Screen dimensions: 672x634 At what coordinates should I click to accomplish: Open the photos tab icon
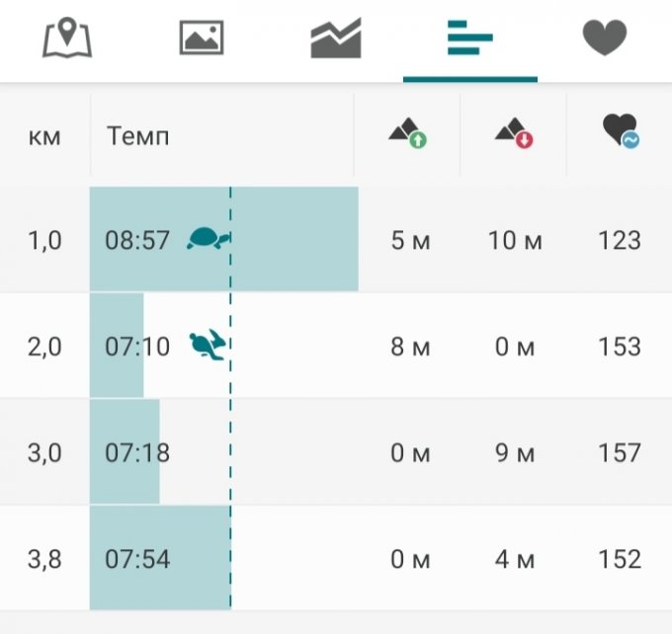pos(202,40)
